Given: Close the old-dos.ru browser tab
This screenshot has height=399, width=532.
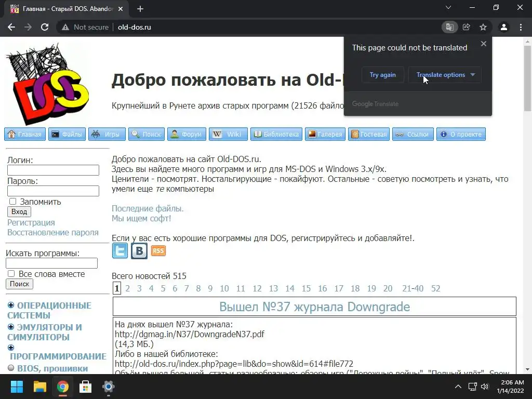Looking at the screenshot, I should pos(121,9).
